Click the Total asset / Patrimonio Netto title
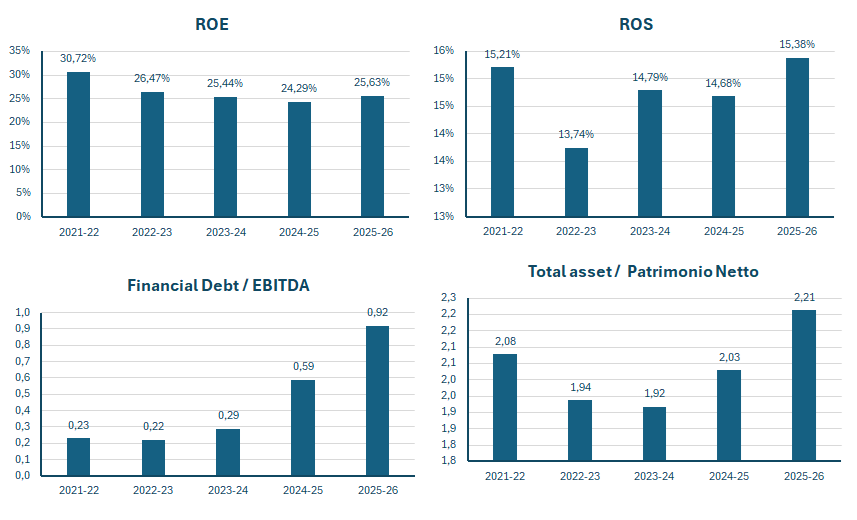The height and width of the screenshot is (520, 857). pos(643,272)
